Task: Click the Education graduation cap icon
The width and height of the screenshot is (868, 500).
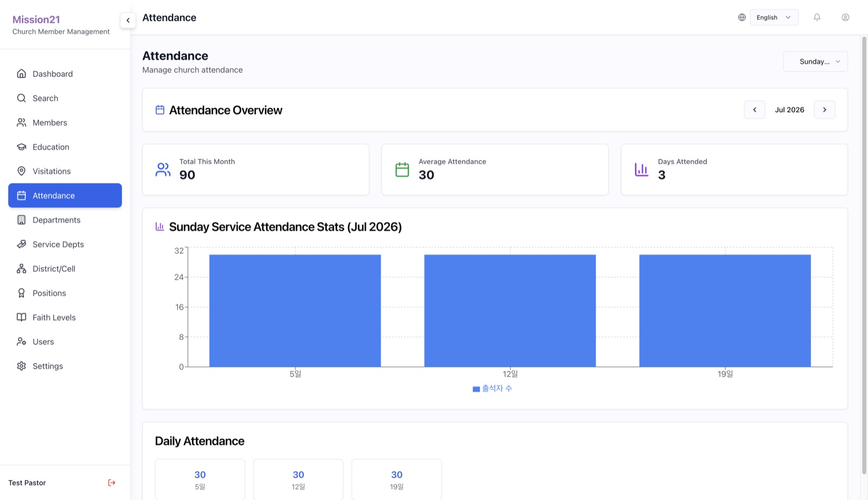Action: point(21,147)
